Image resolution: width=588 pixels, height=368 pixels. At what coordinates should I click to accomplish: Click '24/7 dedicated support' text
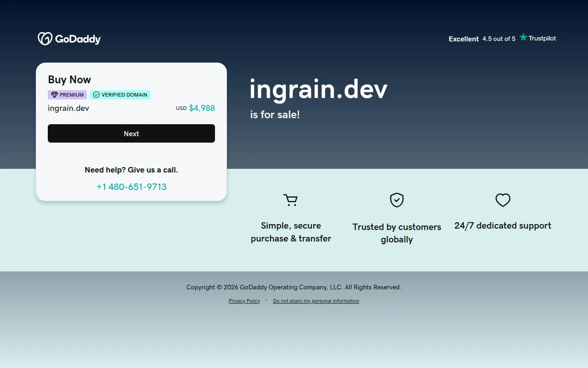click(503, 225)
